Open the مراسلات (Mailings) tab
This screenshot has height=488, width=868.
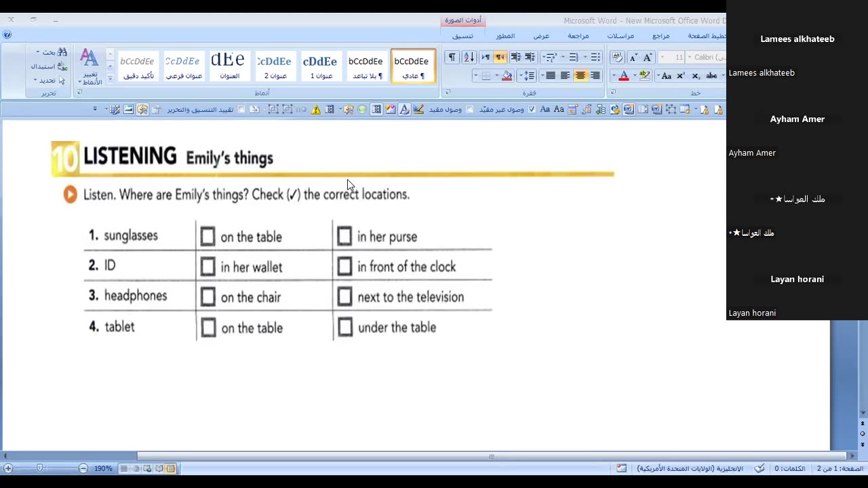pyautogui.click(x=620, y=36)
